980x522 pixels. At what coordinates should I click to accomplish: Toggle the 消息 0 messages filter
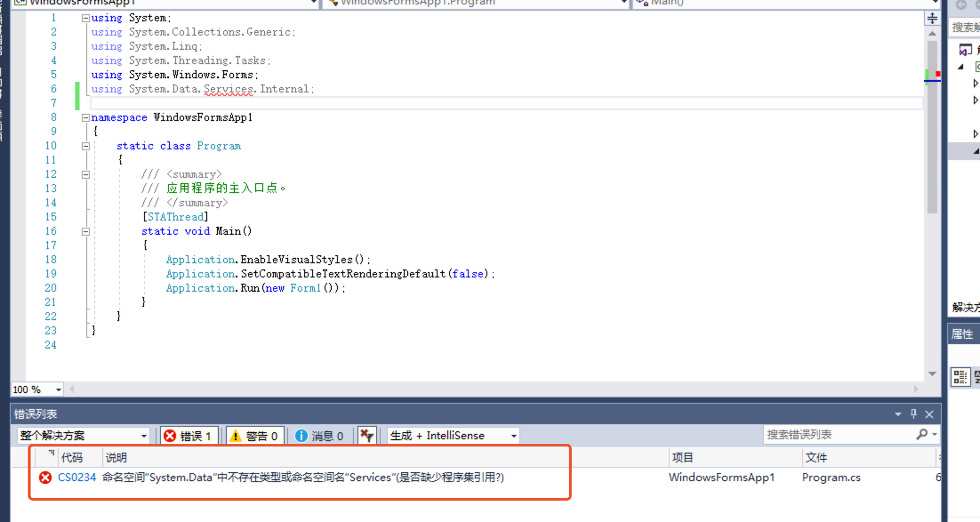tap(320, 436)
